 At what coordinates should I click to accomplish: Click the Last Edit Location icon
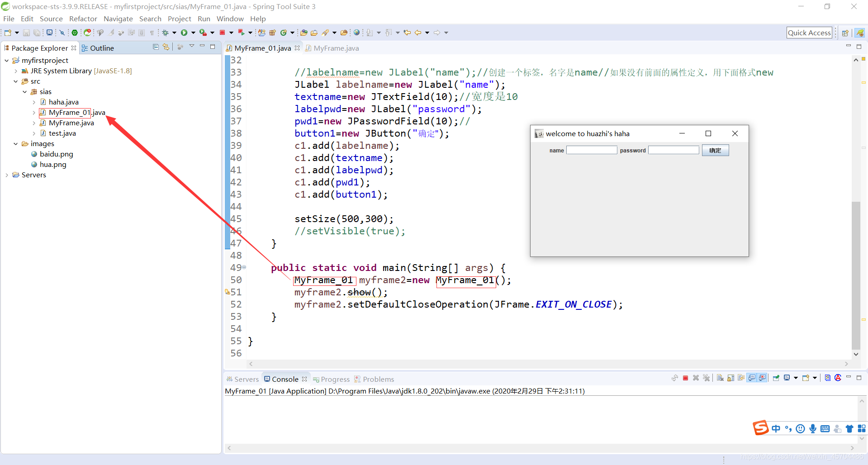[407, 33]
